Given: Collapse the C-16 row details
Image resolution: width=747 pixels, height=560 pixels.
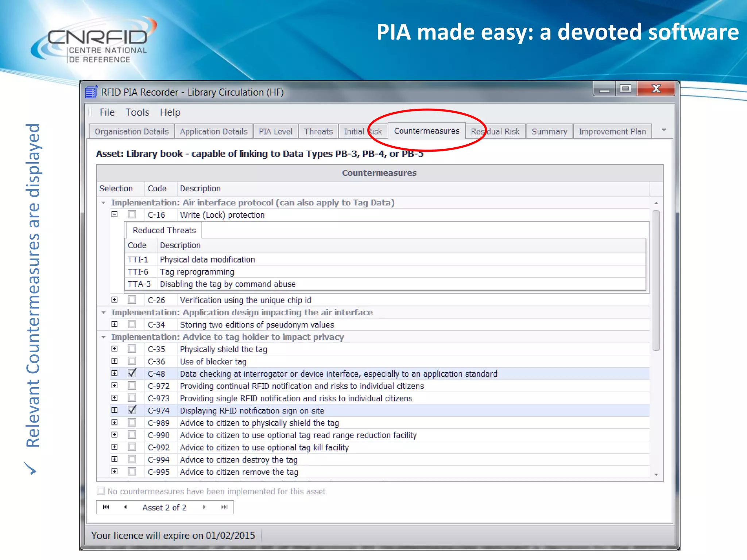Looking at the screenshot, I should 115,214.
